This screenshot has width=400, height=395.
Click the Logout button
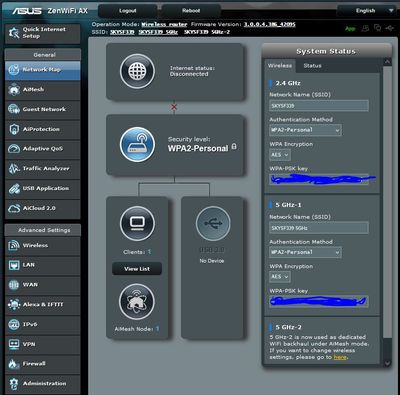coord(128,11)
